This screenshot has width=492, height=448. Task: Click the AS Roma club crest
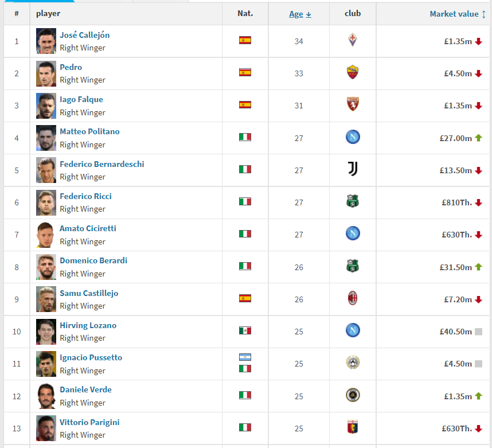(353, 73)
